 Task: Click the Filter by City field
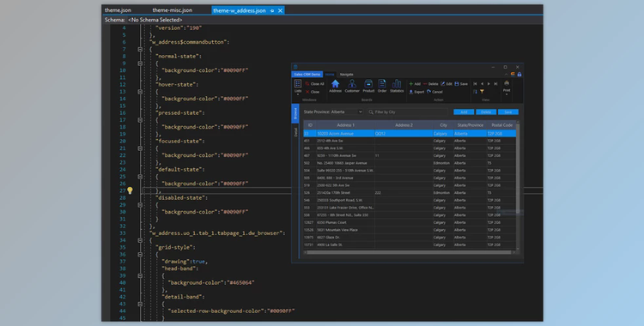(x=407, y=112)
